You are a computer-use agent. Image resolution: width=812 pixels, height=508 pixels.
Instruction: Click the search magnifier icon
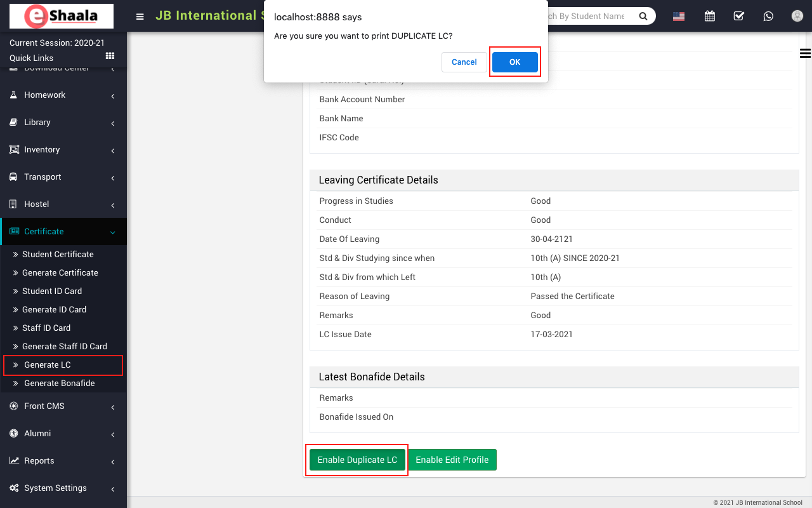(x=643, y=17)
